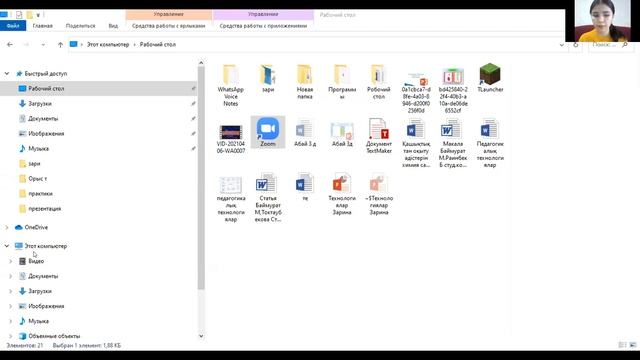Open the Новая папка folder
The width and height of the screenshot is (640, 360).
coord(304,82)
